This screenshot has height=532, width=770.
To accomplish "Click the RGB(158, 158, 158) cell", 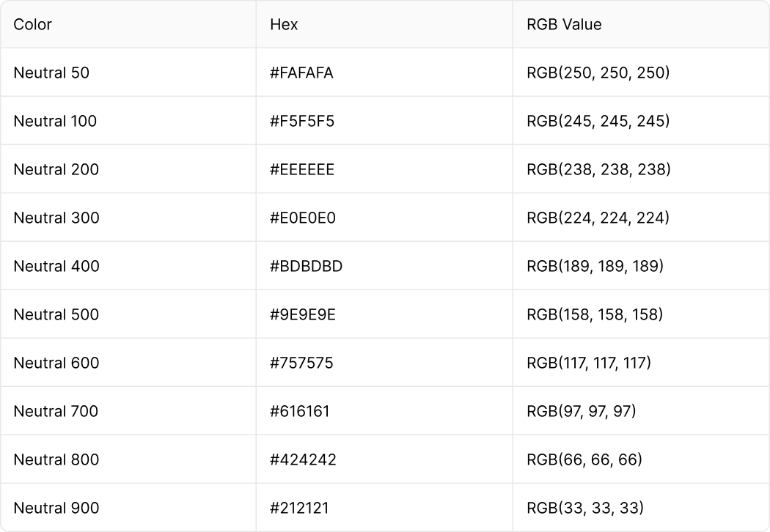I will (x=595, y=314).
